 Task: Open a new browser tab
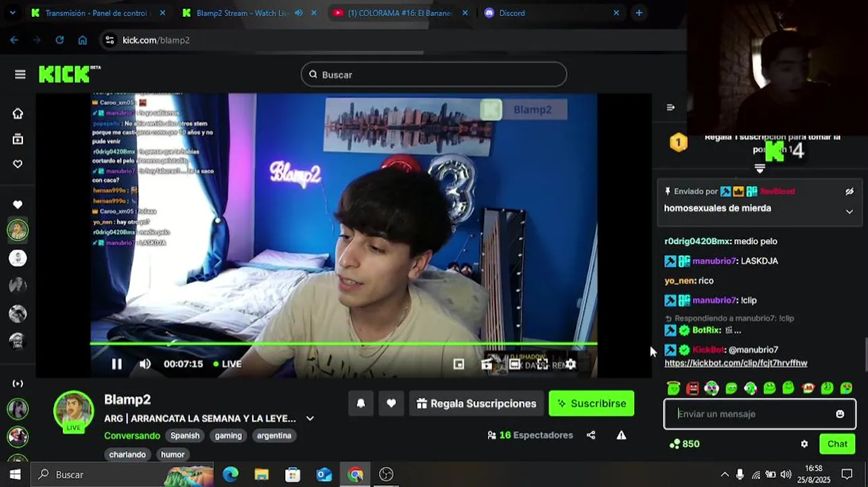639,13
